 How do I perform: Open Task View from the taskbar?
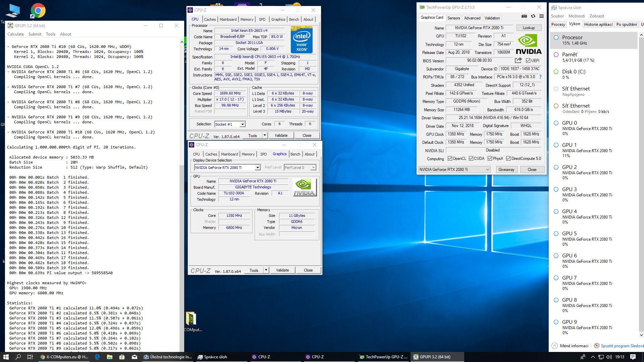30,357
